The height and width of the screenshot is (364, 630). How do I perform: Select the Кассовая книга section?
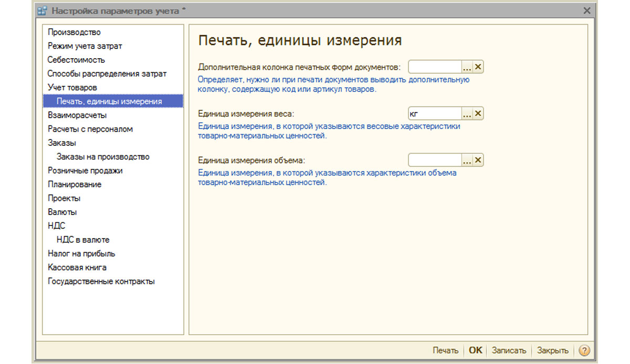click(77, 267)
